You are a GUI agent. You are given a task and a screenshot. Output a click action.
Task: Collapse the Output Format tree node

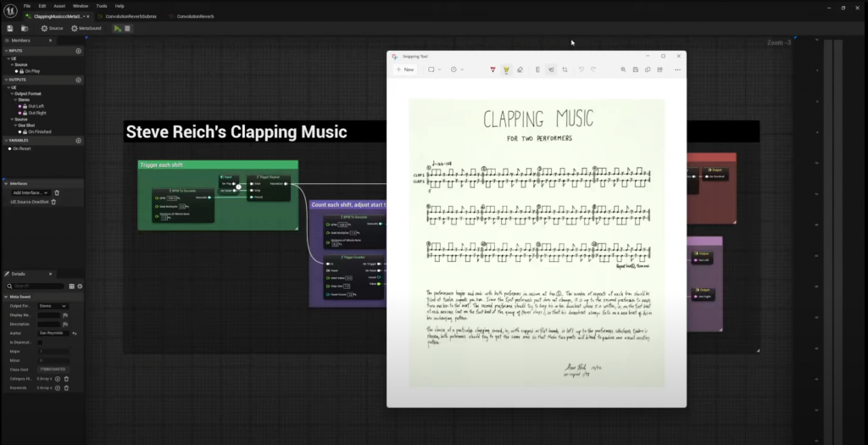[x=12, y=93]
